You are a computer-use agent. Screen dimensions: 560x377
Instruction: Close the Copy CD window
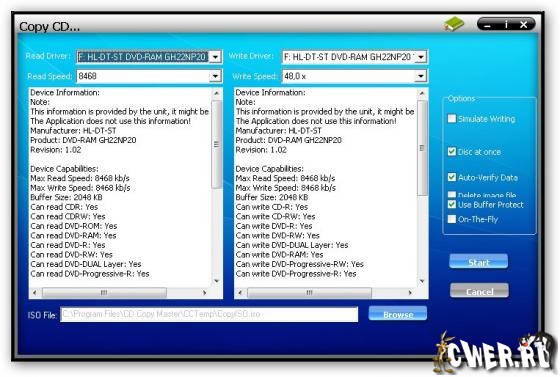[x=524, y=24]
